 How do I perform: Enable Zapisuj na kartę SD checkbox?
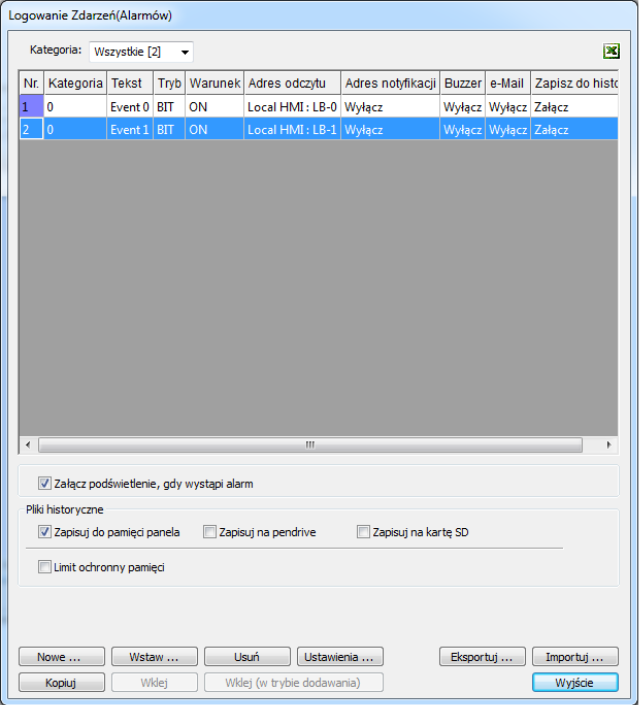pos(363,532)
